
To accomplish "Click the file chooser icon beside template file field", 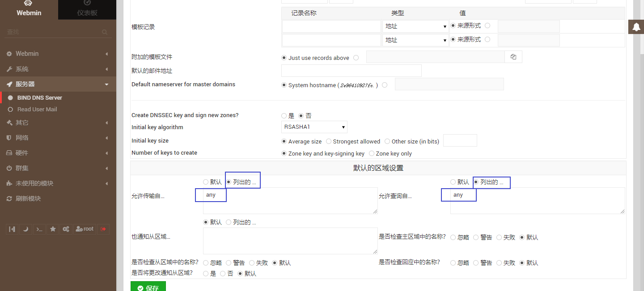I will pyautogui.click(x=513, y=57).
